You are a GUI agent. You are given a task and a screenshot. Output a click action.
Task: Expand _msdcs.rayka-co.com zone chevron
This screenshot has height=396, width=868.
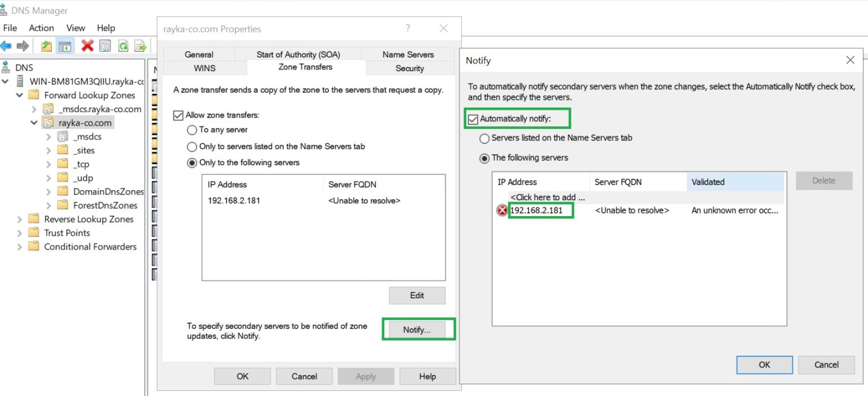[34, 109]
